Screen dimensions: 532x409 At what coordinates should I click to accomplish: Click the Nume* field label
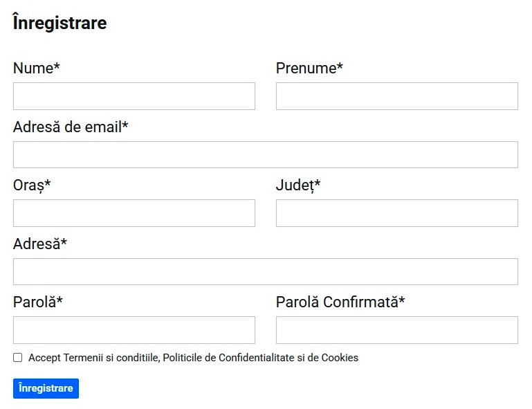coord(36,68)
